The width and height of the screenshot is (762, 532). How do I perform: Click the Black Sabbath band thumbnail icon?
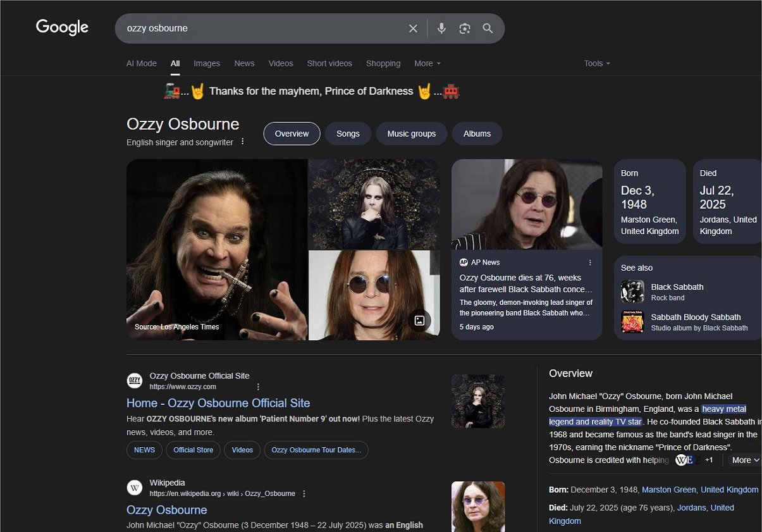pos(632,292)
